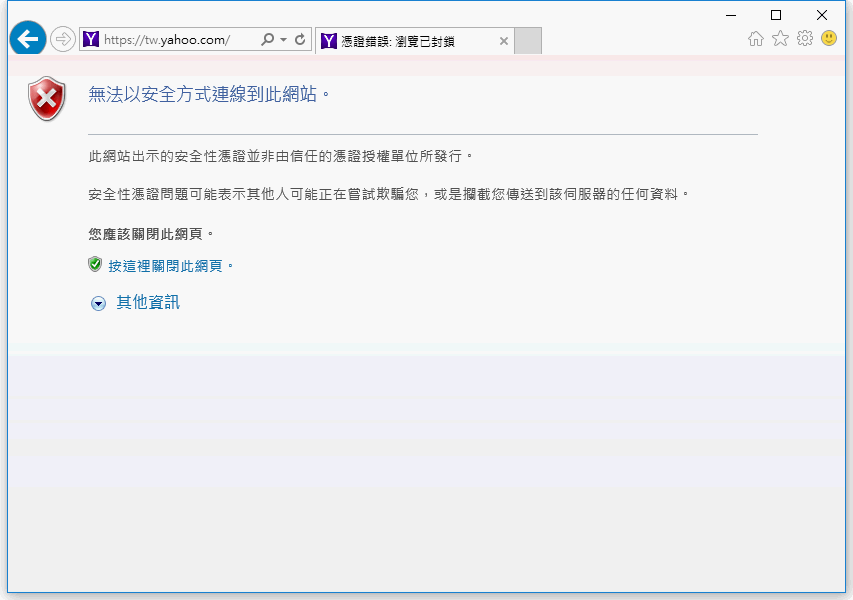This screenshot has height=600, width=853.
Task: Go back using the blue back arrow
Action: click(x=28, y=39)
